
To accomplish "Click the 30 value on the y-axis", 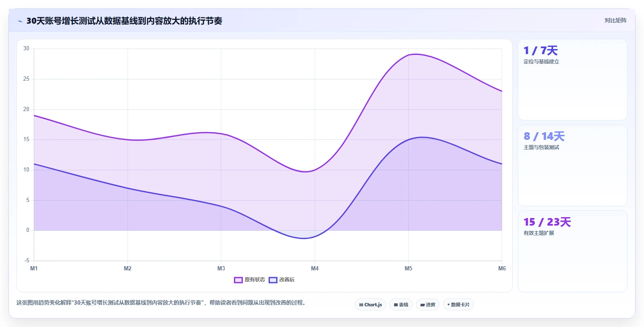I will tap(26, 49).
